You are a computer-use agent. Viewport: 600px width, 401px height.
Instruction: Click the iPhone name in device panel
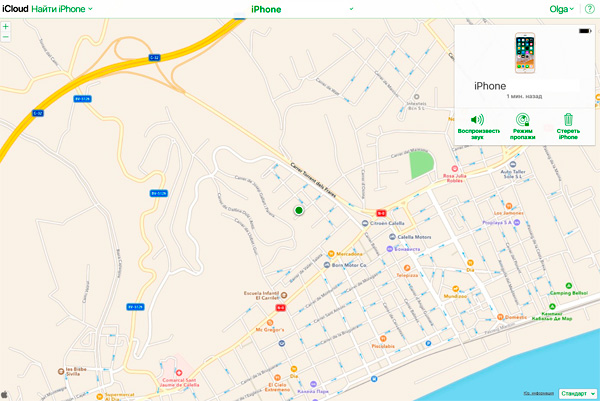tap(492, 87)
